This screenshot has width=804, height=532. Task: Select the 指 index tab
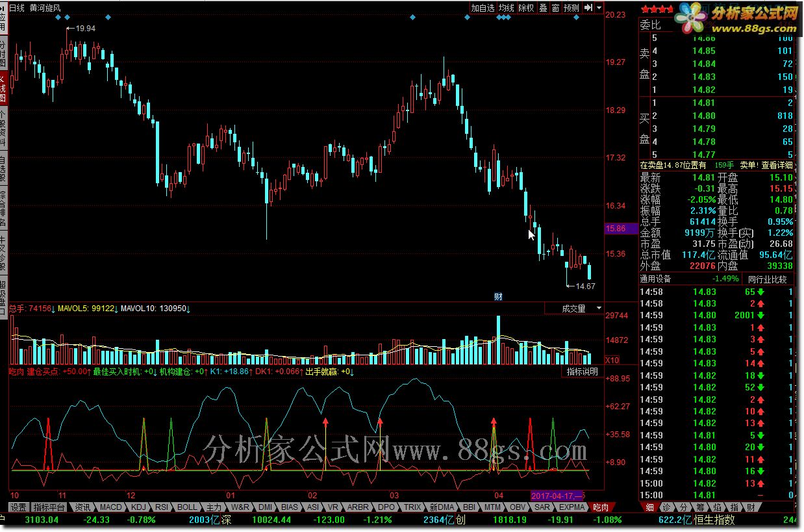734,507
